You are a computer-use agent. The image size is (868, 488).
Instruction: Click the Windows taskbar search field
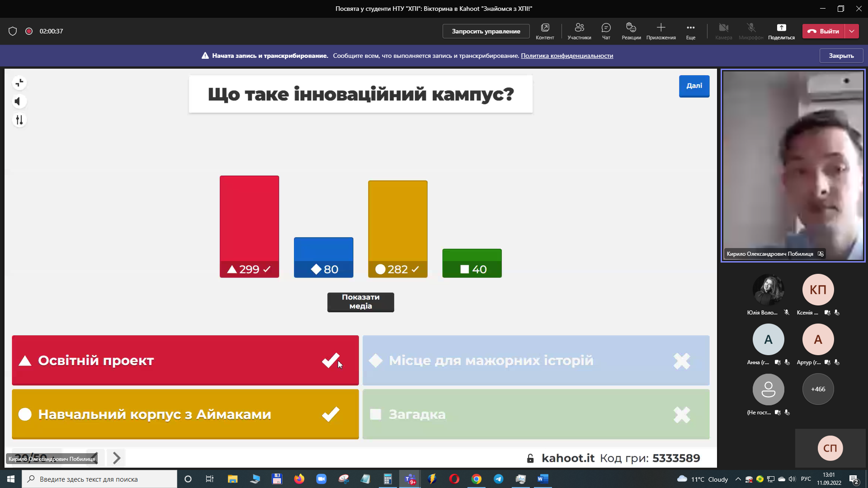click(99, 479)
